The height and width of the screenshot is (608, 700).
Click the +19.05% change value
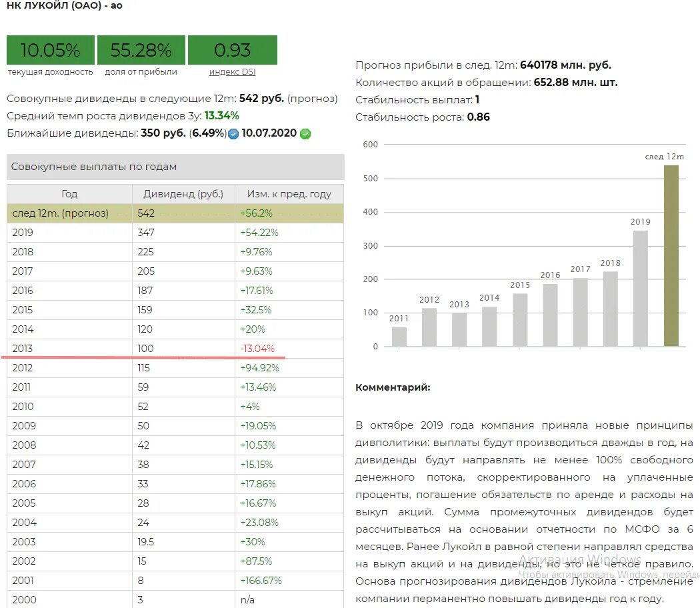click(259, 426)
